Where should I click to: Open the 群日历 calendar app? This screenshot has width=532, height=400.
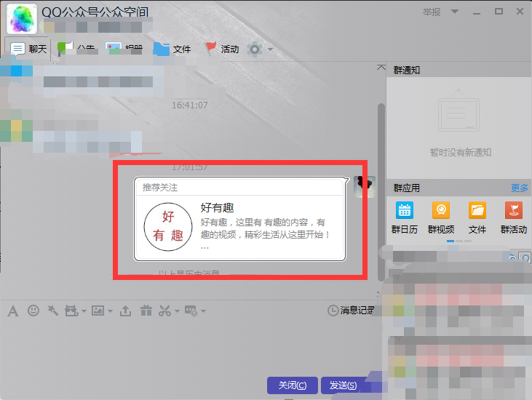click(405, 217)
